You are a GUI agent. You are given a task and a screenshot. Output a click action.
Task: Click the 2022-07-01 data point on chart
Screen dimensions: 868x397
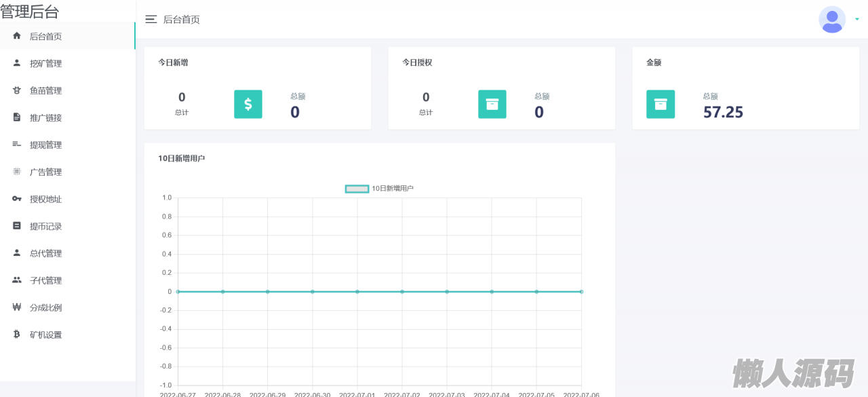[357, 292]
